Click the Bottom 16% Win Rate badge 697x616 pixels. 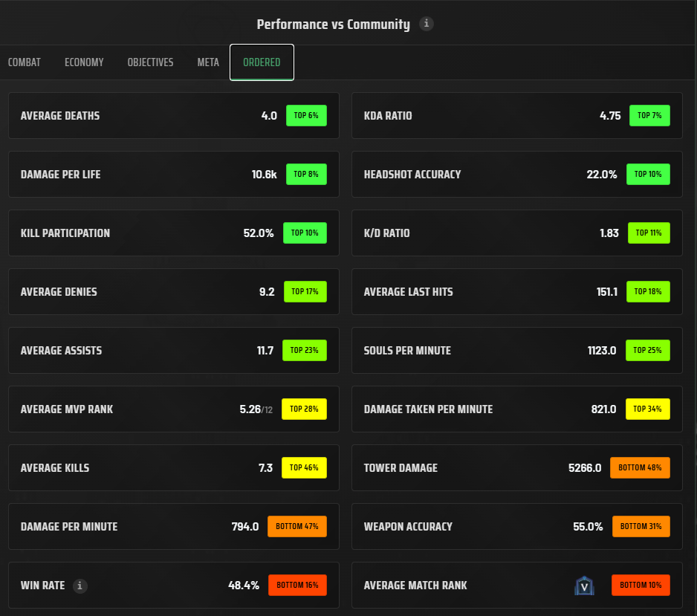click(297, 585)
